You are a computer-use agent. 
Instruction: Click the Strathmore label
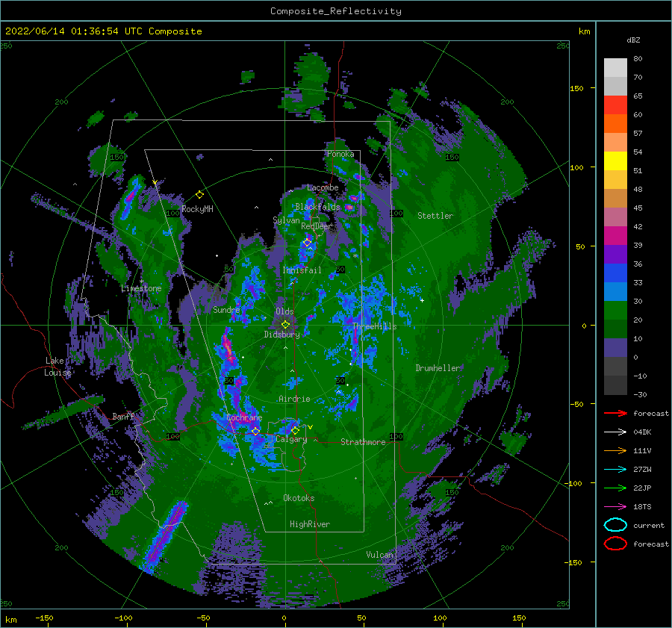[x=363, y=442]
